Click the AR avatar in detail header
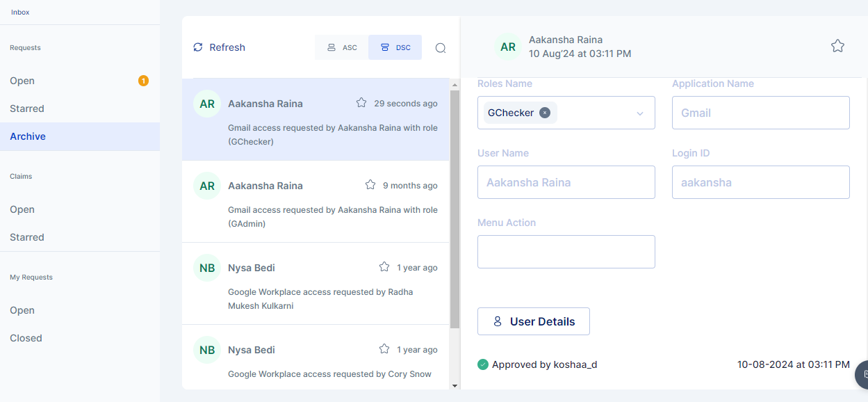 (508, 47)
